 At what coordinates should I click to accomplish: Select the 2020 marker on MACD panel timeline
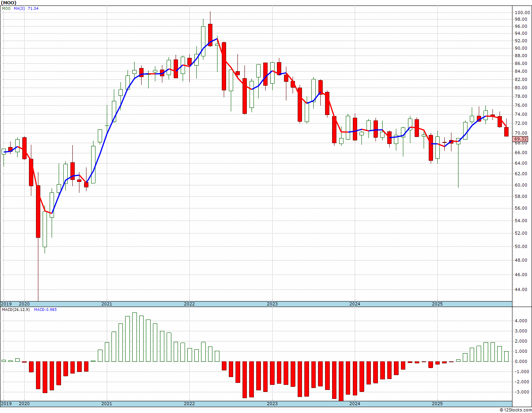pos(24,404)
